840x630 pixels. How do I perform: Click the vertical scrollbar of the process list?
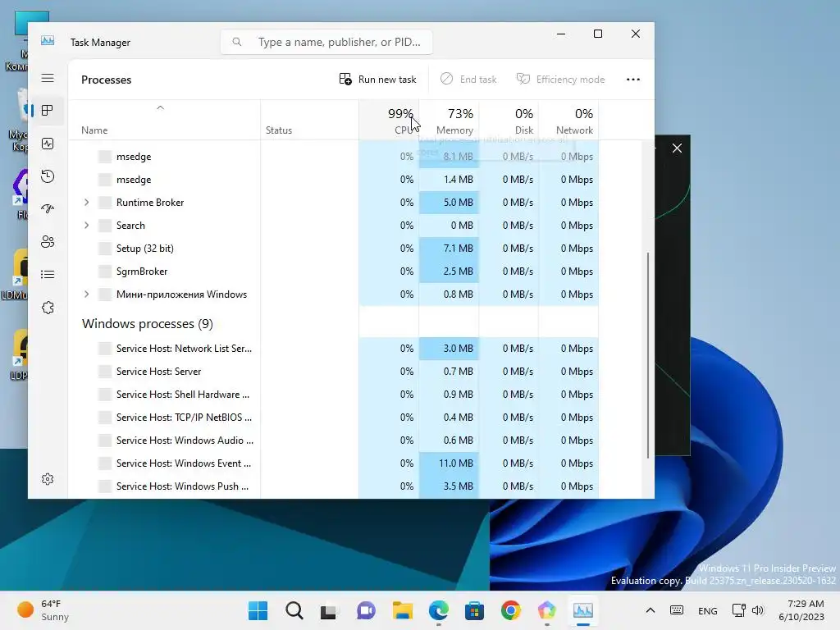coord(648,355)
